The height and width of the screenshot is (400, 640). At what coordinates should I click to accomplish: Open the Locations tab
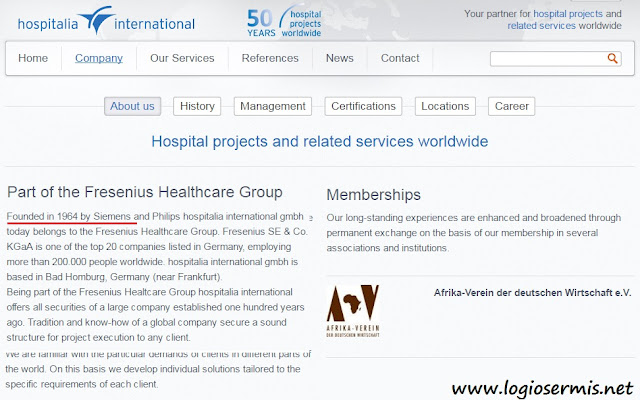click(445, 106)
